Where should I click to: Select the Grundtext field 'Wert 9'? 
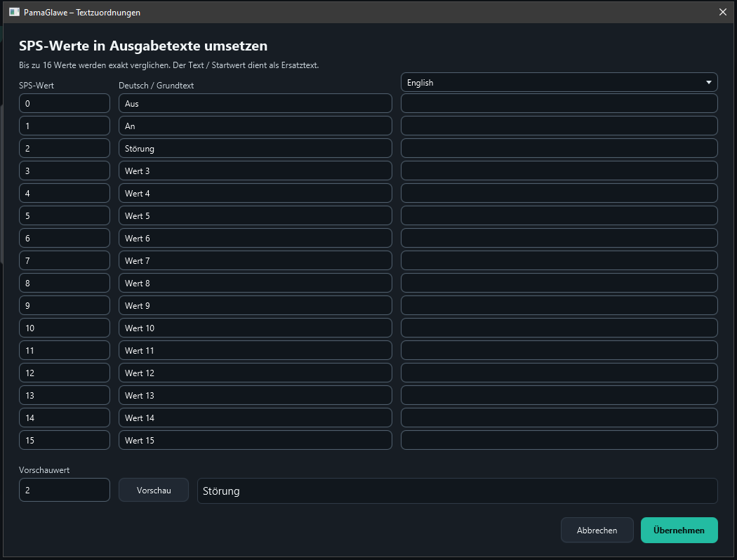[255, 305]
